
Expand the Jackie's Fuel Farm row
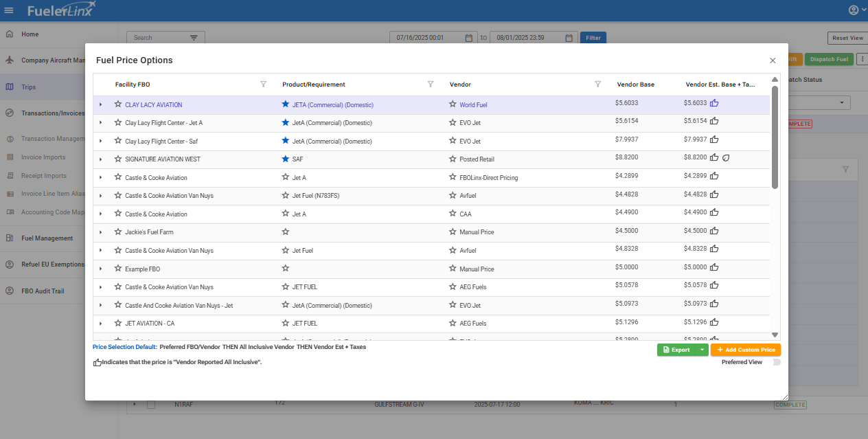100,232
